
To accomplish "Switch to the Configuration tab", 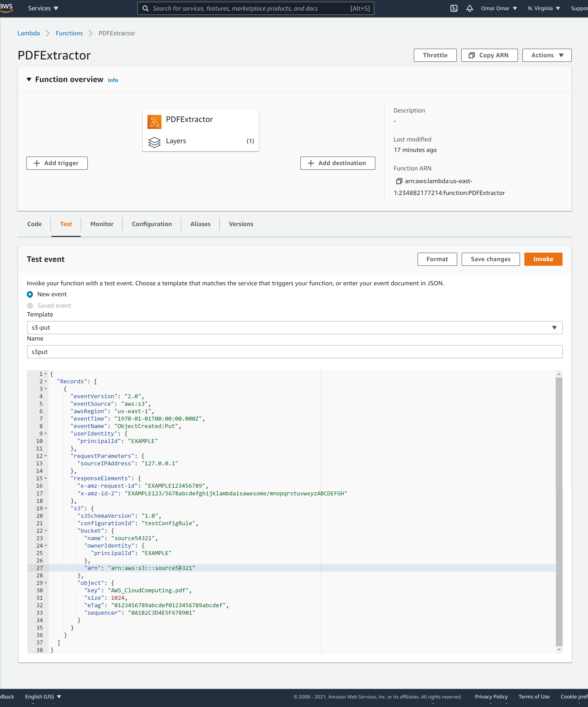I will click(x=152, y=224).
